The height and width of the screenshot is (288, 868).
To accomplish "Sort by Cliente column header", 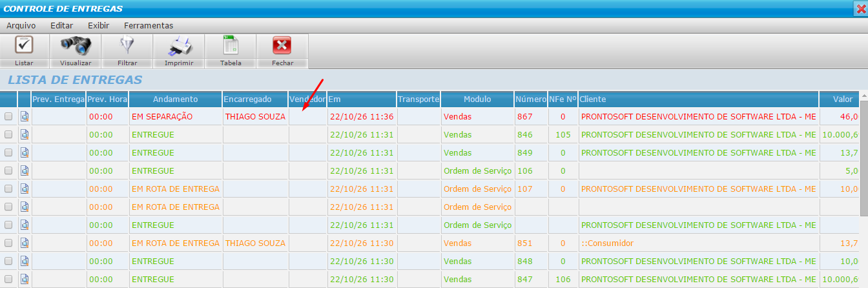I will tap(698, 99).
